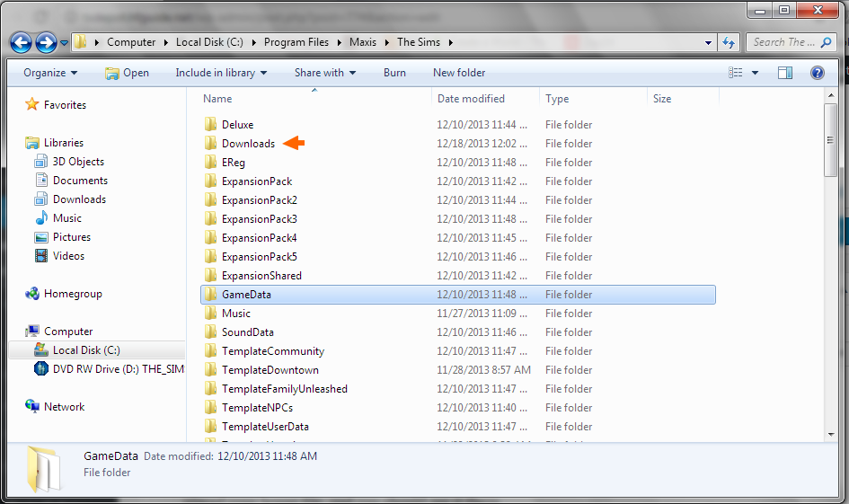Click the Help question mark icon
Image resolution: width=849 pixels, height=504 pixels.
point(817,73)
